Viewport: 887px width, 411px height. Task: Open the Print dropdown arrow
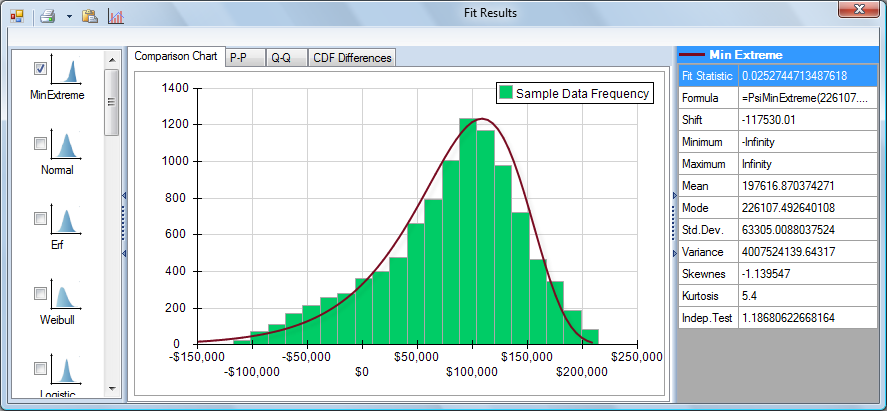coord(68,17)
